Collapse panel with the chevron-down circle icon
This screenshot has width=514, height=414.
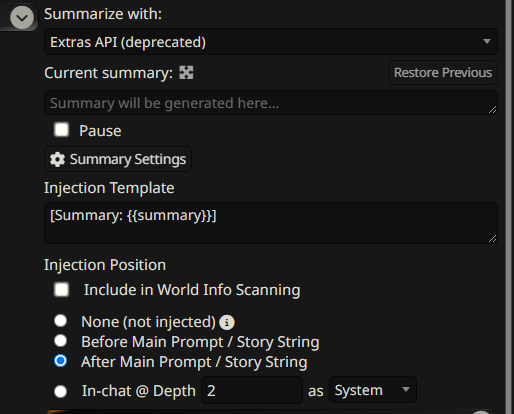tap(22, 17)
